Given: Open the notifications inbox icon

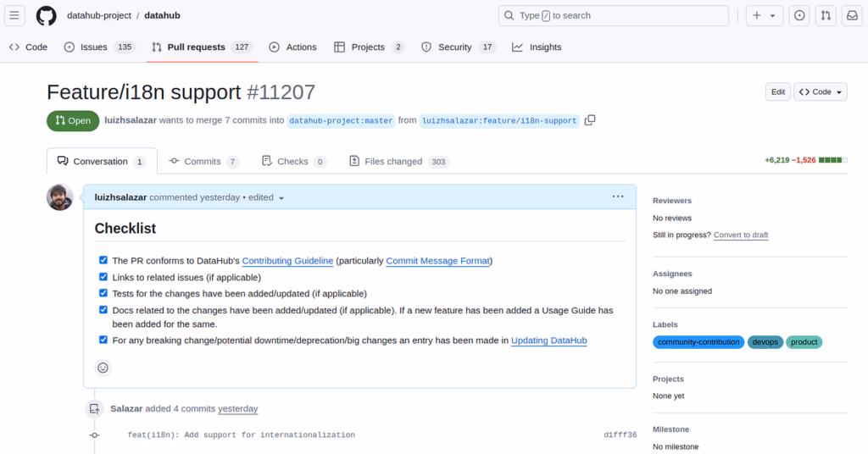Looking at the screenshot, I should [x=852, y=15].
